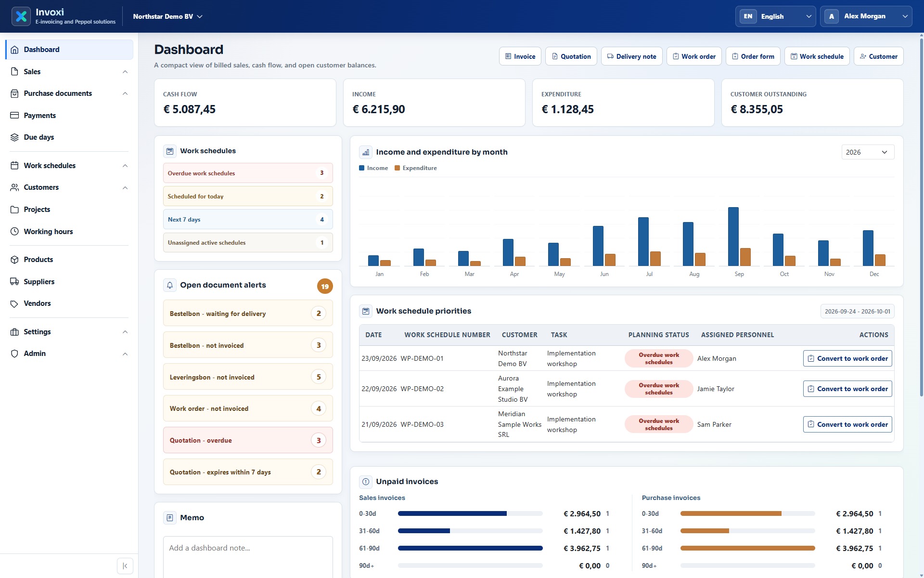Screen dimensions: 924x578
Task: Toggle the Work schedules sidebar chevron
Action: tap(125, 166)
